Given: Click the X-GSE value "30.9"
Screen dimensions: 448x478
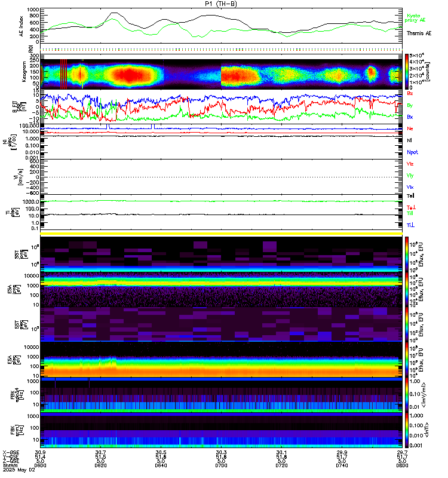Looking at the screenshot, I should [x=40, y=452].
